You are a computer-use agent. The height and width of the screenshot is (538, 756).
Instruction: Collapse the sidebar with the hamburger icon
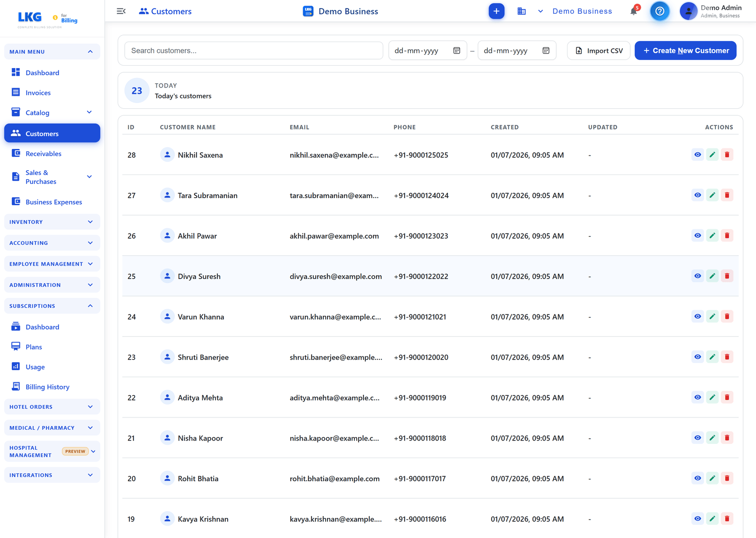point(121,11)
